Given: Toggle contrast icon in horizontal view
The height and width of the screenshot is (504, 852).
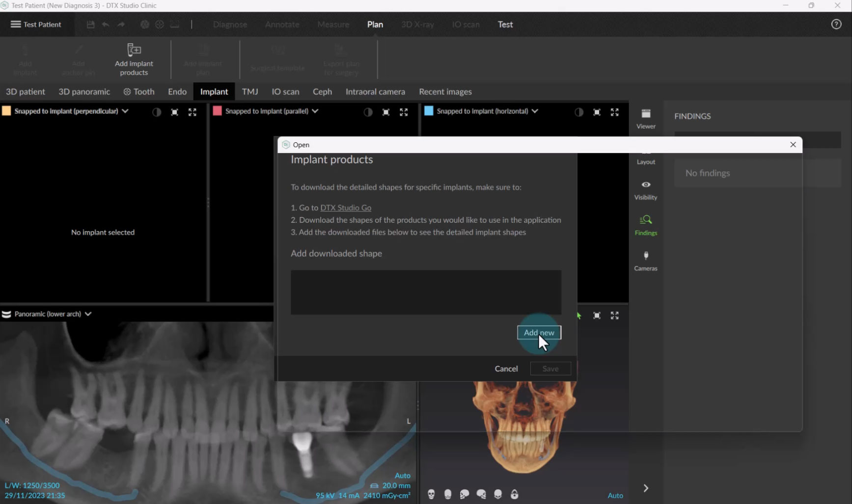Looking at the screenshot, I should 579,112.
